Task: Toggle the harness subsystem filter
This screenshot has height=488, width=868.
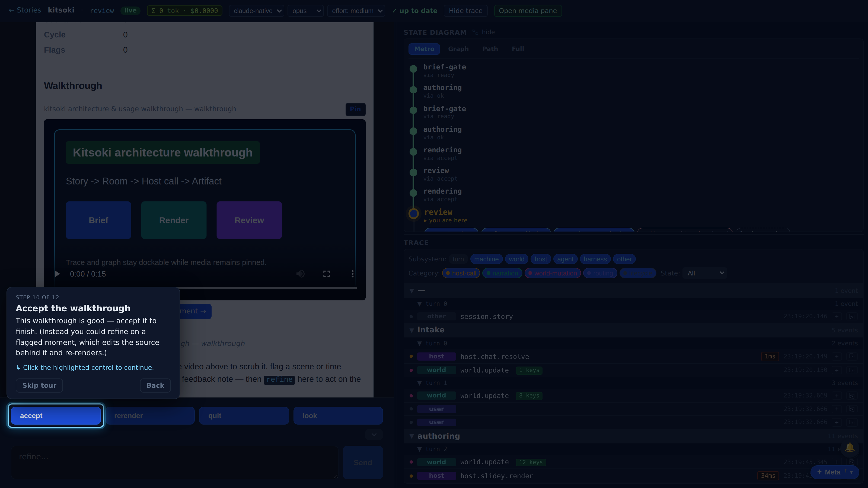Action: coord(595,259)
